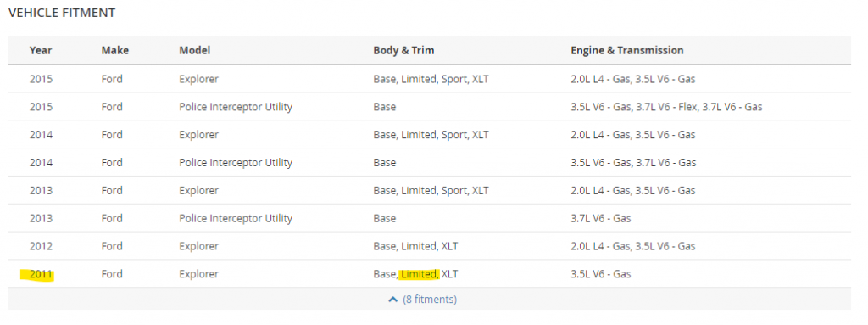Click the Engine & Transmission column header
This screenshot has height=325, width=868.
627,50
